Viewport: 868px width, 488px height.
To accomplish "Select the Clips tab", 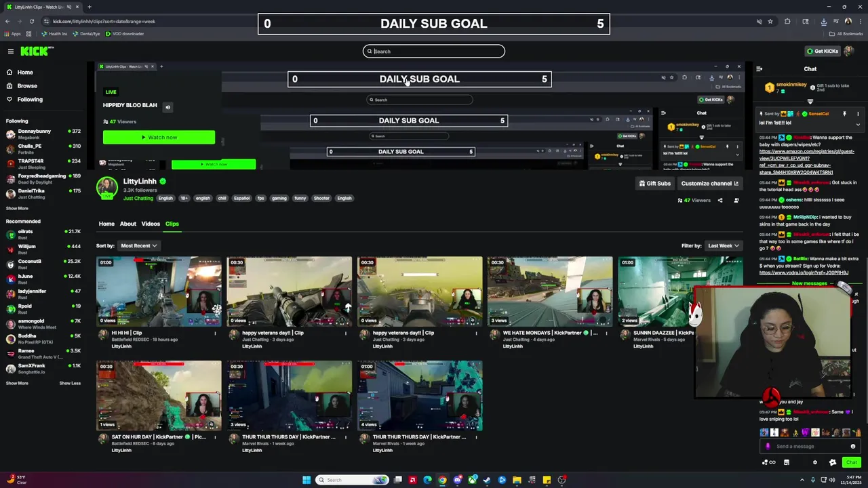I will click(172, 224).
